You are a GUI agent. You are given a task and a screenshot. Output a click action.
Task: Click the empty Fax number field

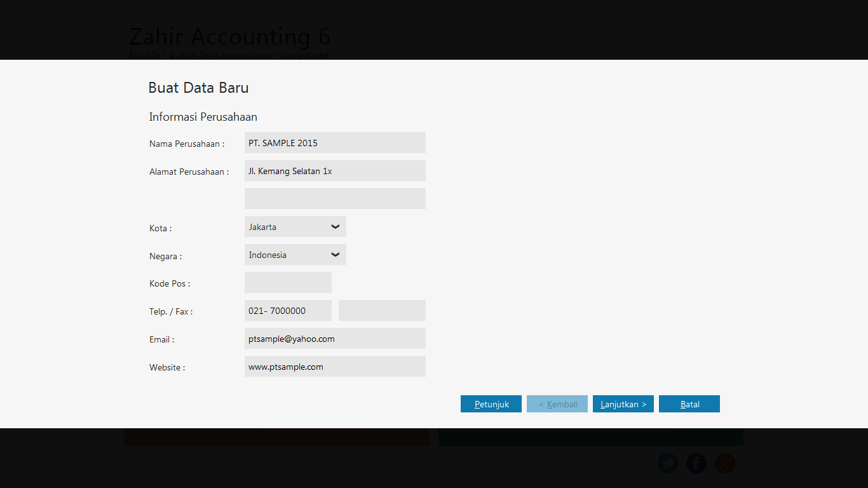(x=382, y=311)
